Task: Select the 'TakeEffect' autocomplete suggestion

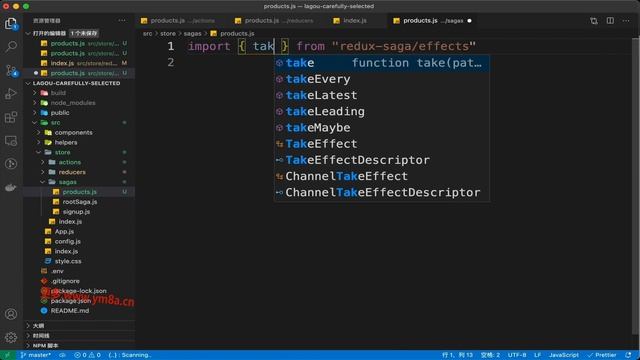Action: tap(382, 144)
